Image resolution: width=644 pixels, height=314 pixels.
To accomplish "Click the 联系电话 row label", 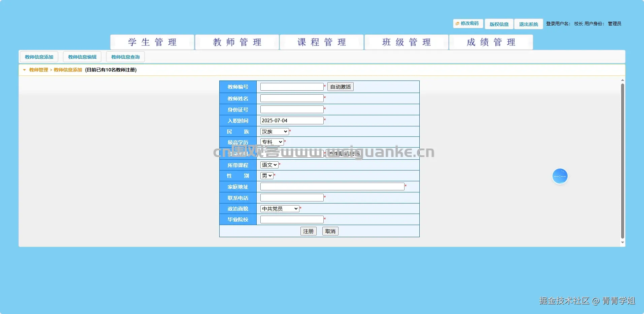I will tap(238, 198).
